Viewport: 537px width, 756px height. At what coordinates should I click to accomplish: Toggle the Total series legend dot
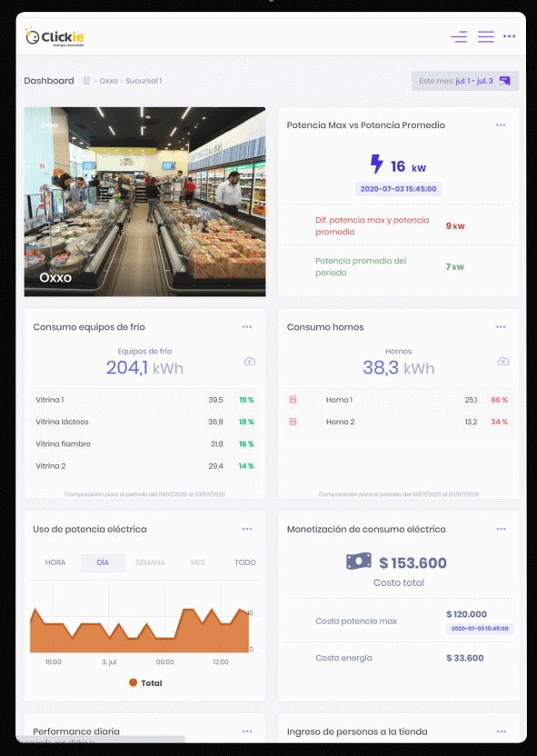pyautogui.click(x=133, y=682)
